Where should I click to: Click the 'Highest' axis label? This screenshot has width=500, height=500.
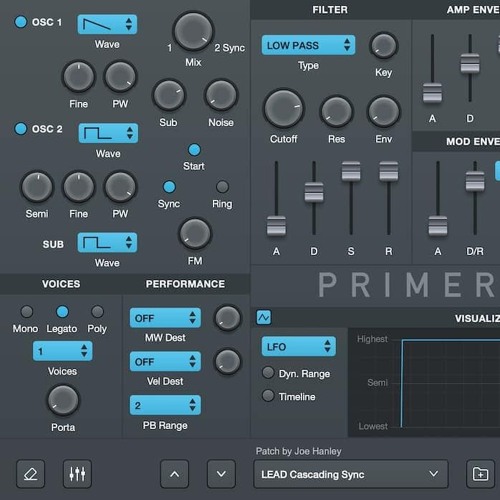(x=372, y=339)
